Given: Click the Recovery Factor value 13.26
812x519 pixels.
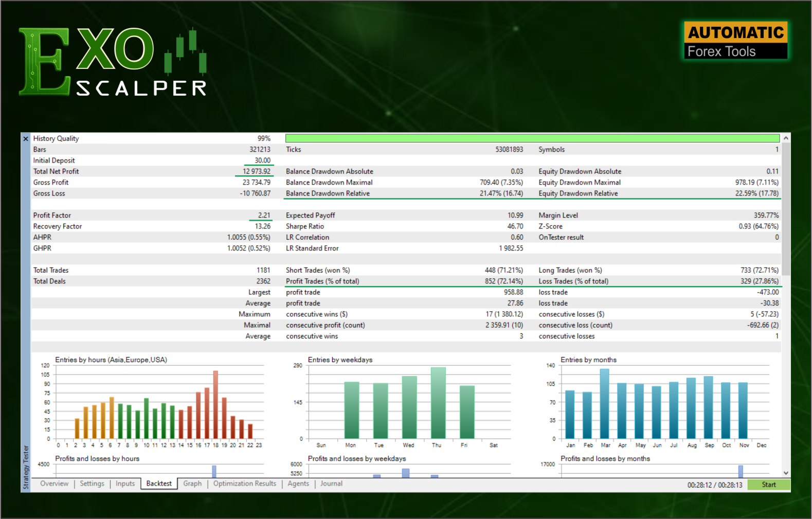Looking at the screenshot, I should pyautogui.click(x=263, y=226).
